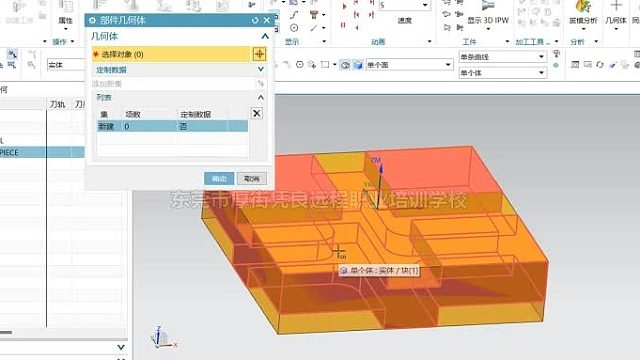Expand the 动画 group options arrow
This screenshot has height=360, width=640.
(429, 41)
